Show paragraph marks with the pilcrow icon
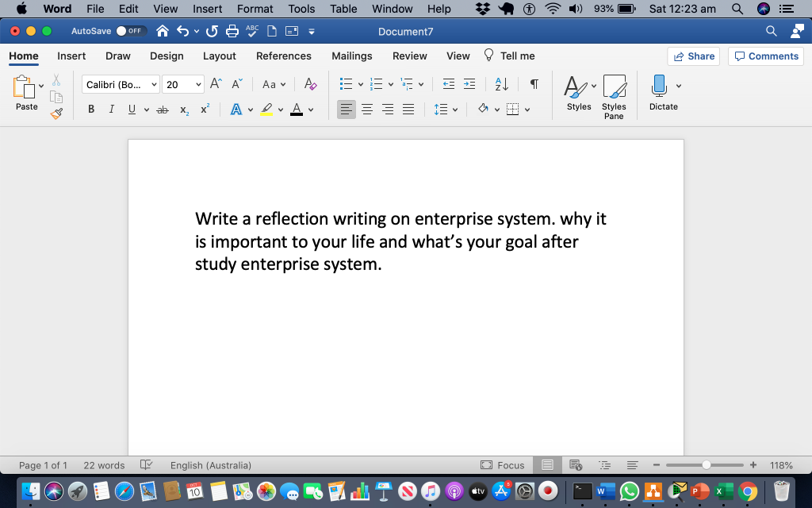This screenshot has width=812, height=508. coord(533,83)
